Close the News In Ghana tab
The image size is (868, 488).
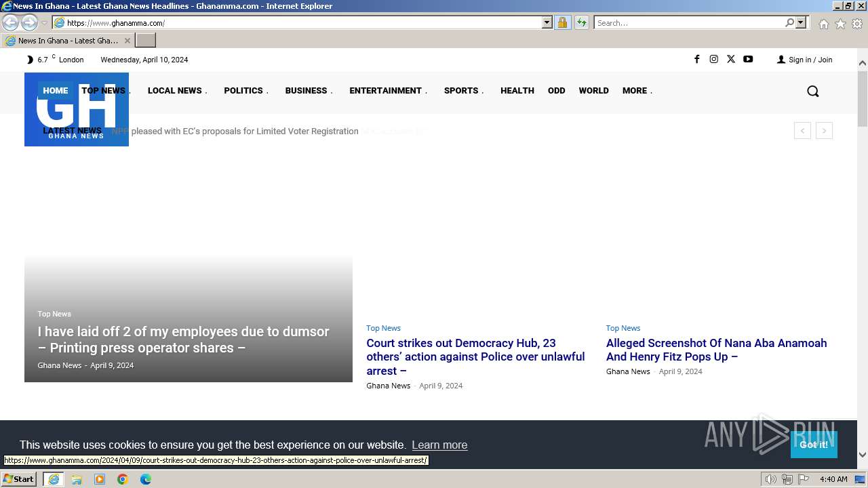(x=127, y=41)
